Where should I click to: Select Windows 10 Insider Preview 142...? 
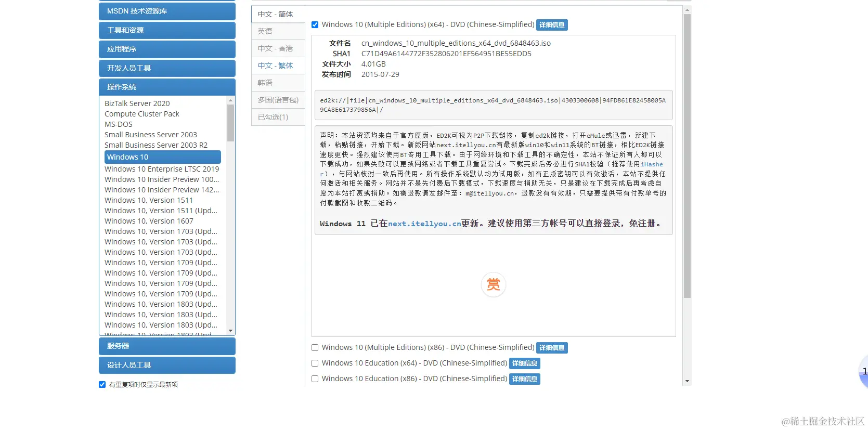click(162, 190)
